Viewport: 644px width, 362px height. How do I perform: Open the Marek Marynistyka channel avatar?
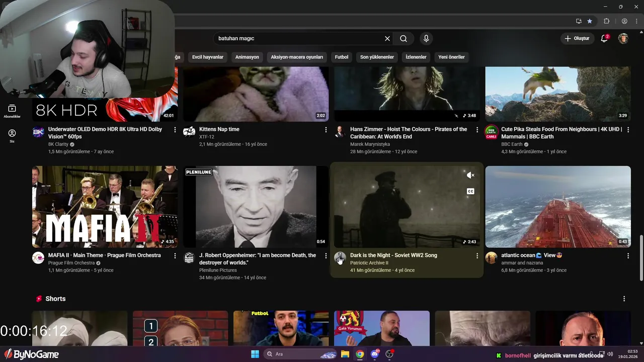coord(340,132)
